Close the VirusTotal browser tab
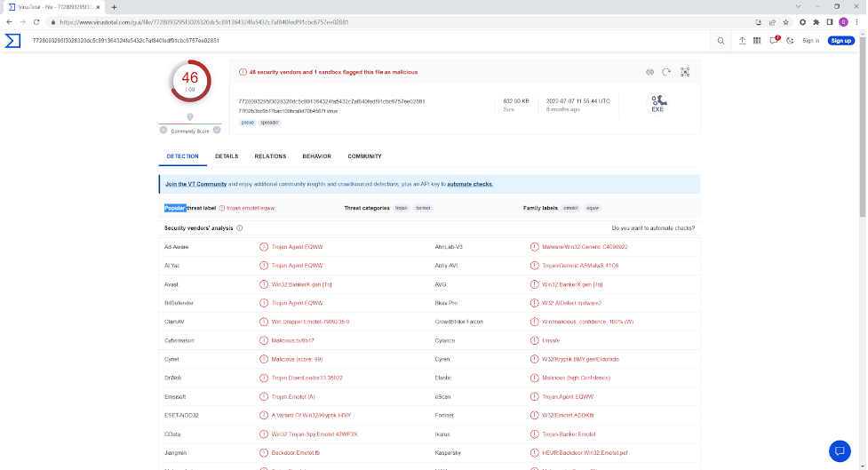This screenshot has height=470, width=868. (98, 7)
